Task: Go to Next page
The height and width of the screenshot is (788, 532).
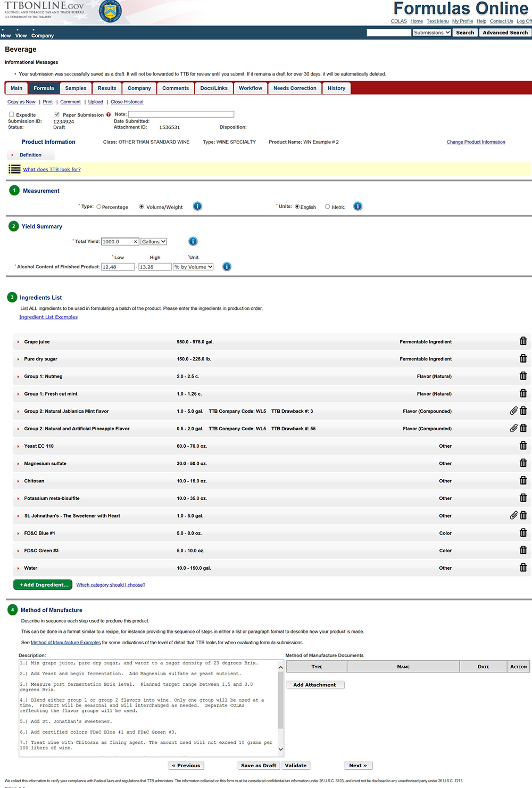Action: [358, 766]
